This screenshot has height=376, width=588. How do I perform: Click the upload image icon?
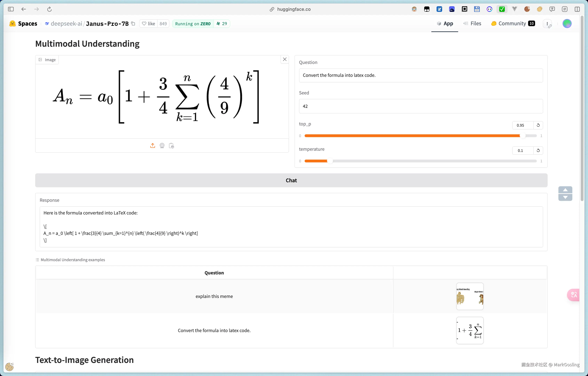[152, 146]
